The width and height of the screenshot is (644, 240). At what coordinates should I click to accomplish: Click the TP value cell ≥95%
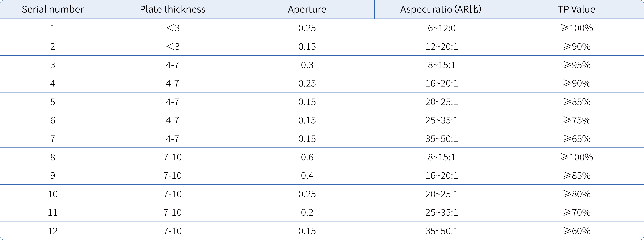tap(576, 65)
